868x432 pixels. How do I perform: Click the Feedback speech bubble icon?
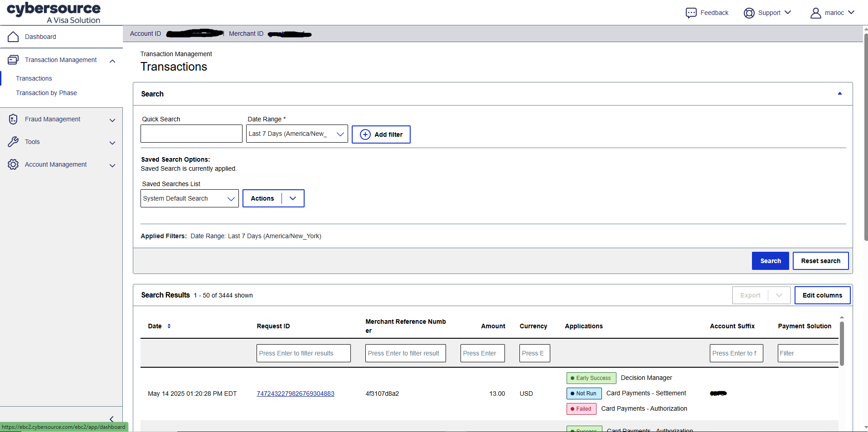(691, 13)
